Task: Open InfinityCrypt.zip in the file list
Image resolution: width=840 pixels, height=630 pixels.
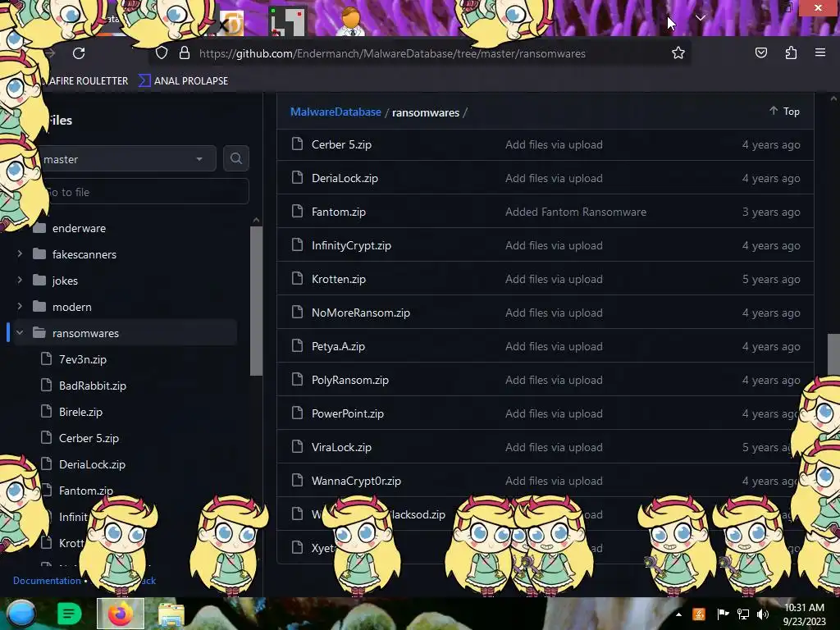Action: coord(351,245)
